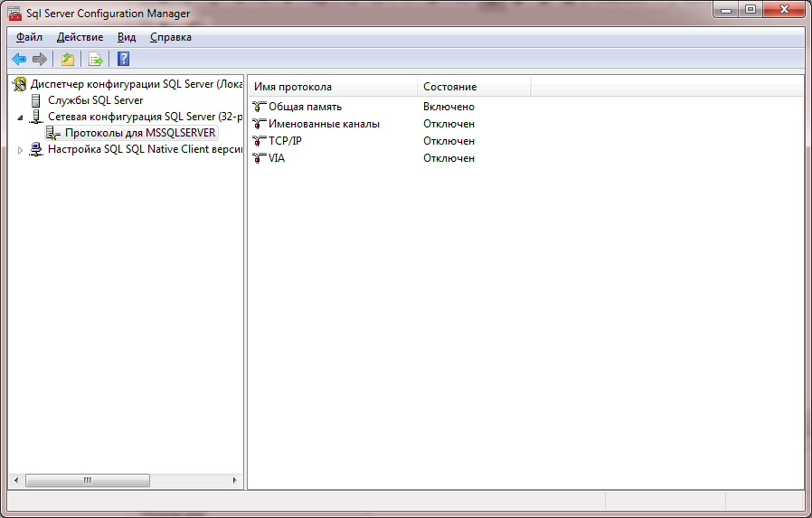Viewport: 812px width, 518px height.
Task: Click the Export list toolbar icon
Action: [x=96, y=59]
